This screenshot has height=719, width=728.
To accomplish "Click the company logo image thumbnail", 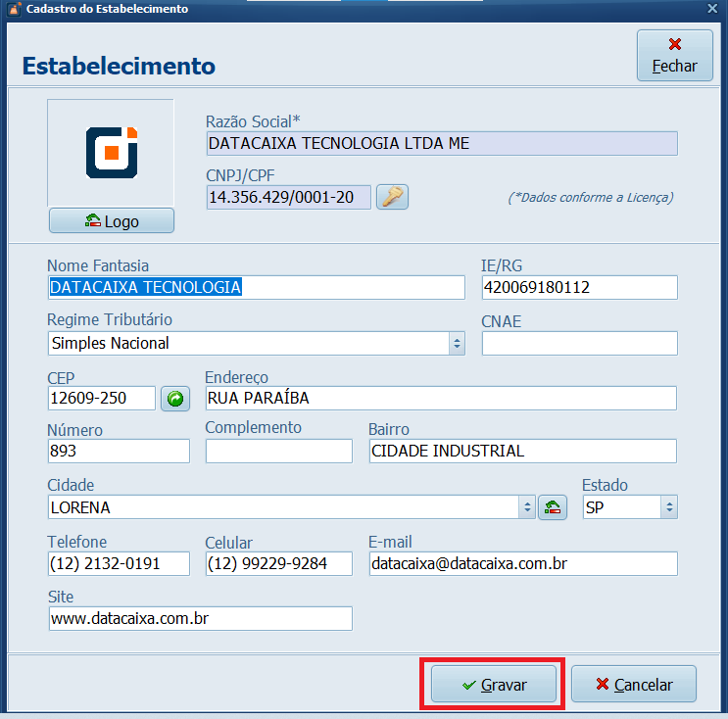I will click(x=111, y=152).
